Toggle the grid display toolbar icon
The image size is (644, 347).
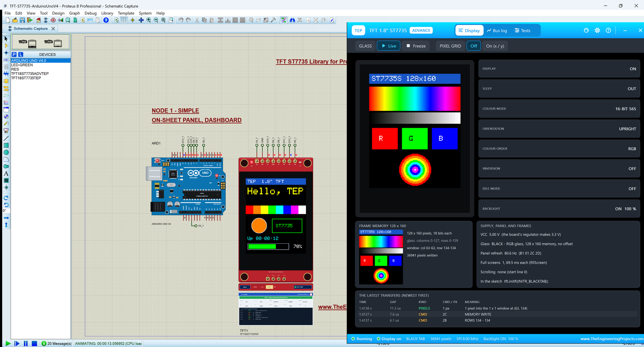coord(124,20)
